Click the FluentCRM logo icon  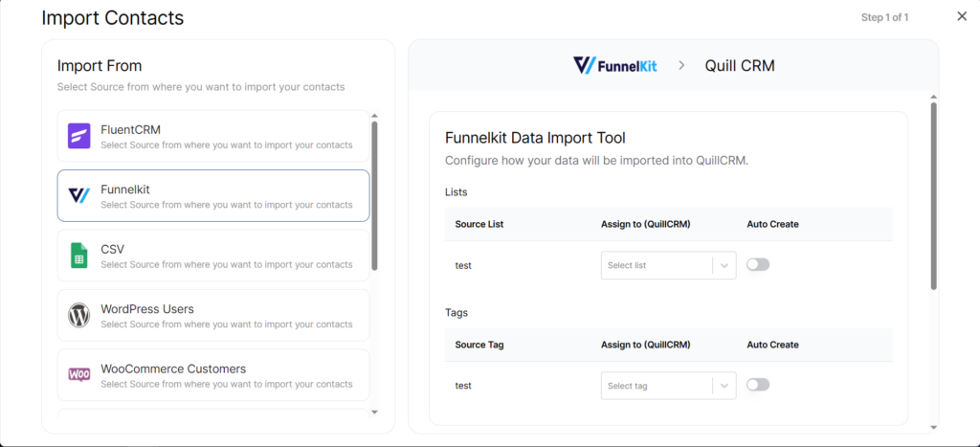click(78, 136)
